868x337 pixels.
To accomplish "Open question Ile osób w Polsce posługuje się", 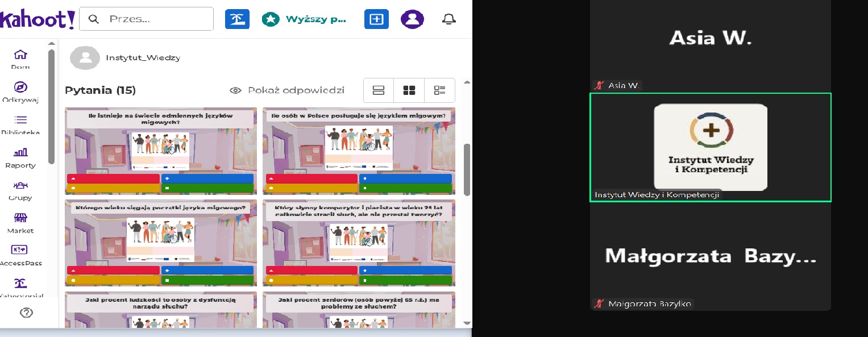I will [x=358, y=151].
